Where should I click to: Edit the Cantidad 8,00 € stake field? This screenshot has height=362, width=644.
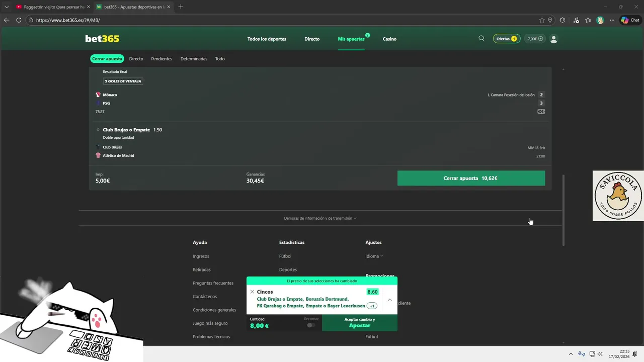tap(284, 322)
